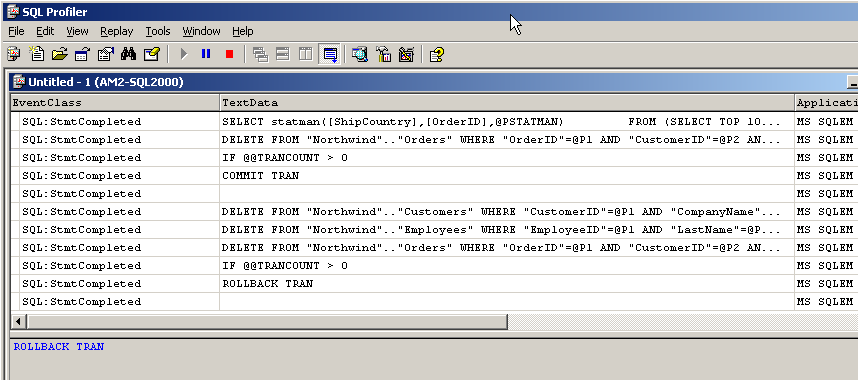Select the empty TextData row below COMMIT TRAN
This screenshot has height=380, width=858.
(434, 194)
